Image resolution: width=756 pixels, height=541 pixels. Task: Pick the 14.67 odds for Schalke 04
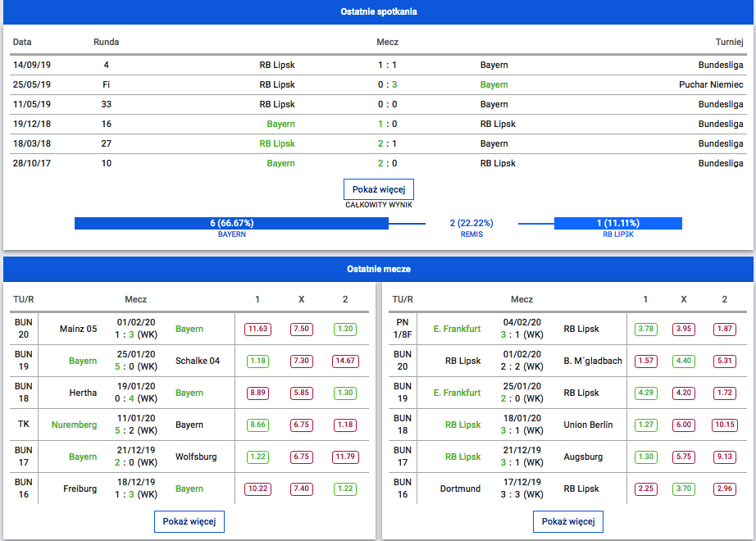[345, 361]
